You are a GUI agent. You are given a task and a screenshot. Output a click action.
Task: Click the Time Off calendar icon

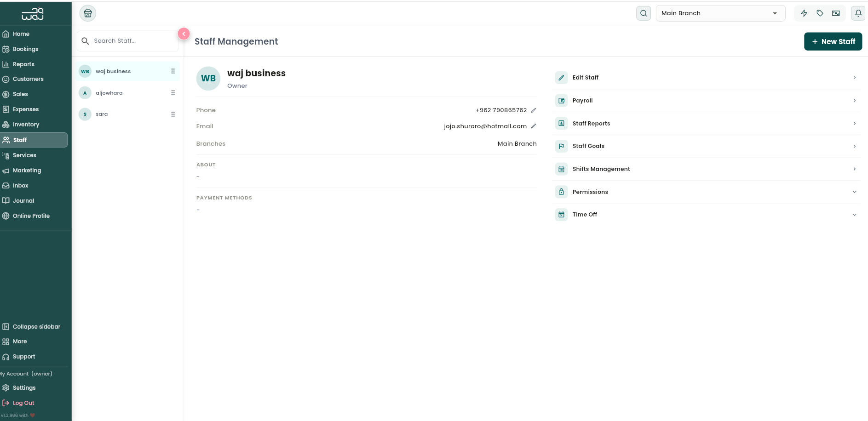[x=561, y=215]
